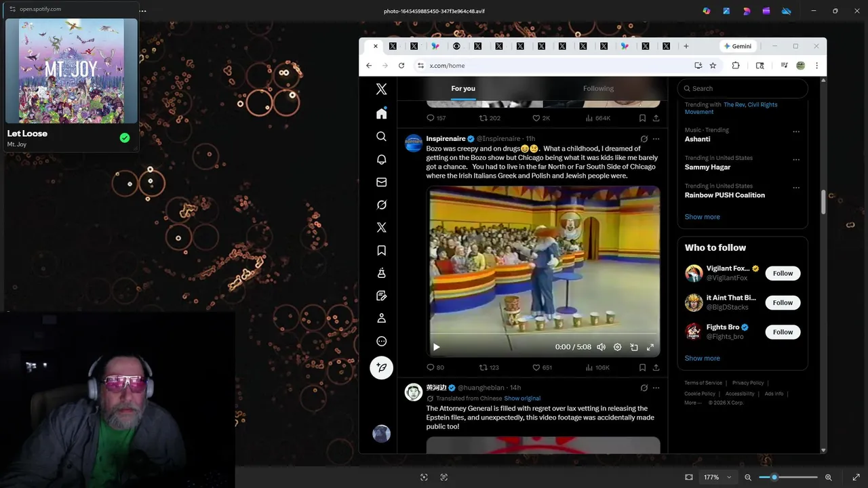This screenshot has height=488, width=868.
Task: Open Terms of Service link
Action: pos(703,383)
